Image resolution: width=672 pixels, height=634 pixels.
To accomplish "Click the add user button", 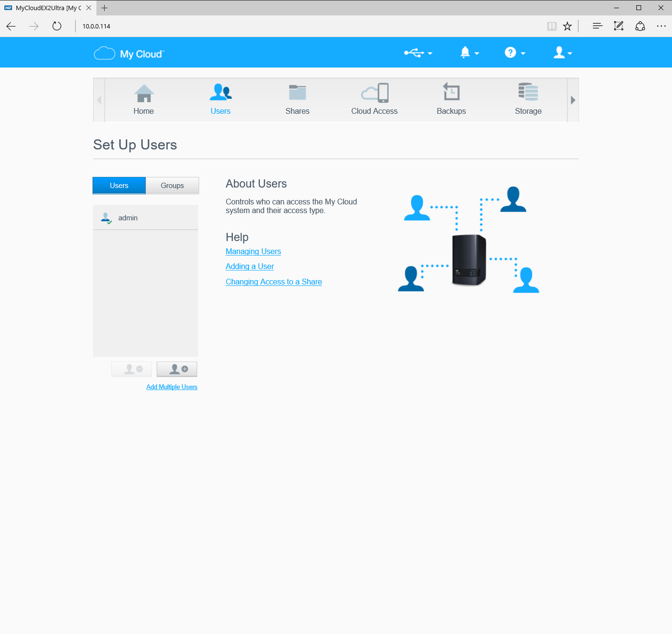I will 177,369.
